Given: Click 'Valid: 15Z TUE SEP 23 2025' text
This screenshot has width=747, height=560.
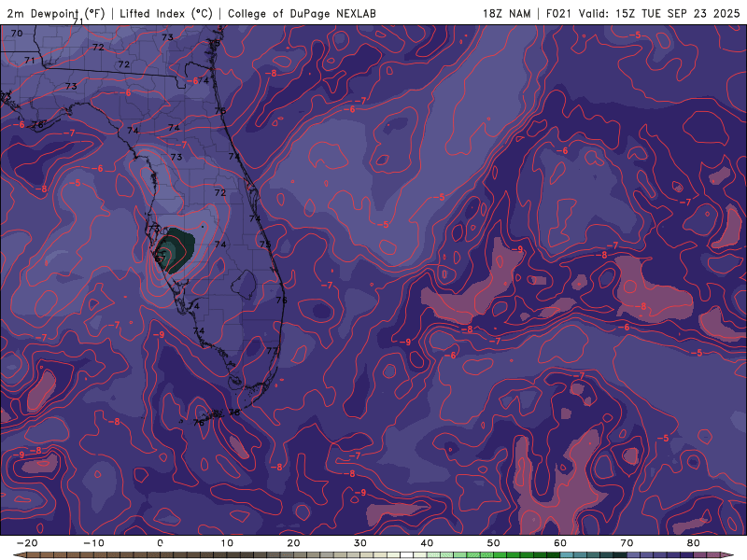Looking at the screenshot, I should click(659, 13).
